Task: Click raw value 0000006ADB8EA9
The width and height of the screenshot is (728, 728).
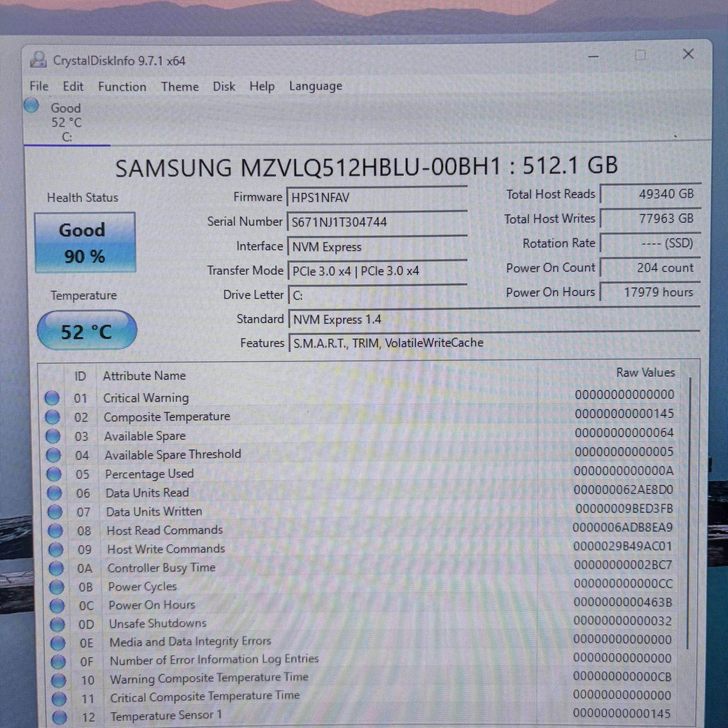Action: 622,528
